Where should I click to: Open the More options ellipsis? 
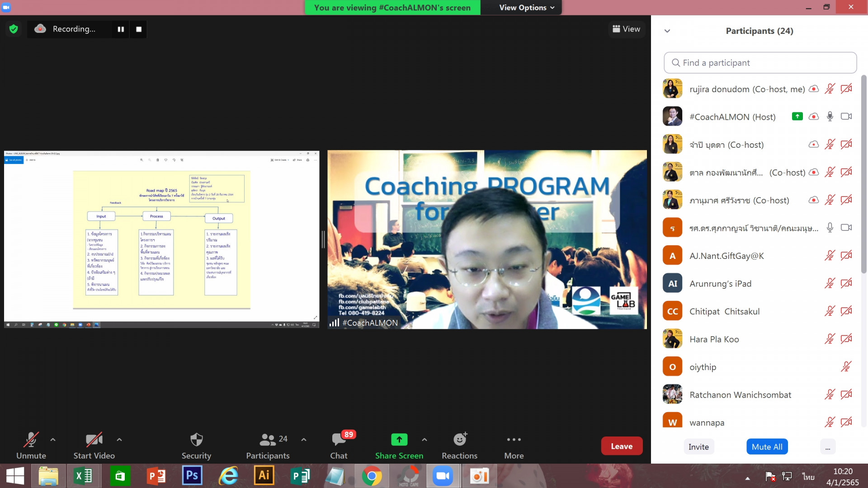click(514, 446)
